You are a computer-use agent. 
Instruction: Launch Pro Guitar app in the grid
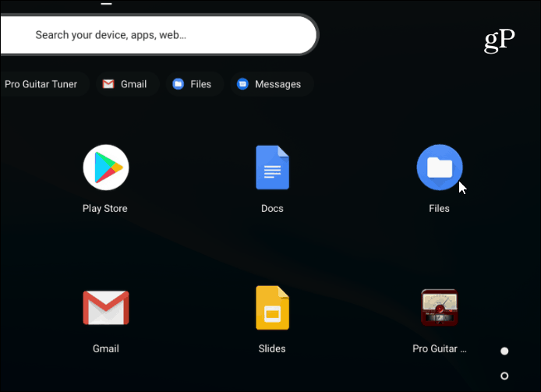[440, 308]
